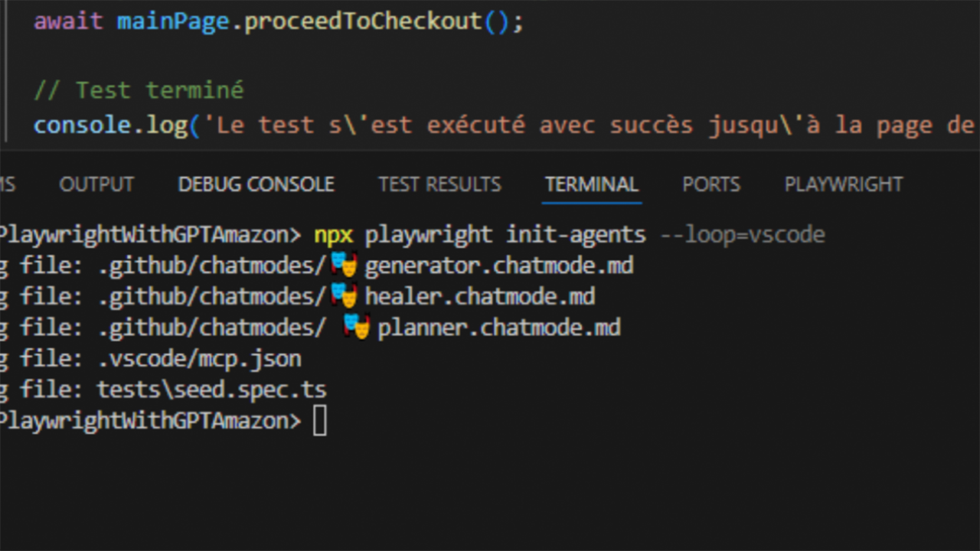Focus the terminal prompt cursor
Viewport: 980px width, 551px height.
pyautogui.click(x=320, y=421)
